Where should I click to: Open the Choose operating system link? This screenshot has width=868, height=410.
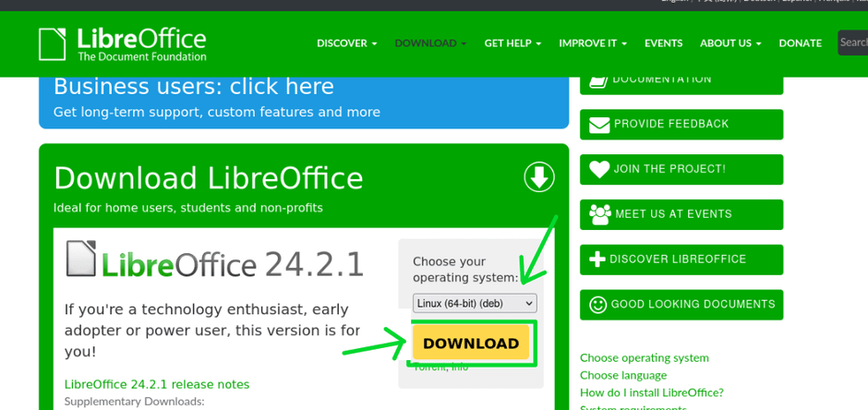pyautogui.click(x=645, y=358)
